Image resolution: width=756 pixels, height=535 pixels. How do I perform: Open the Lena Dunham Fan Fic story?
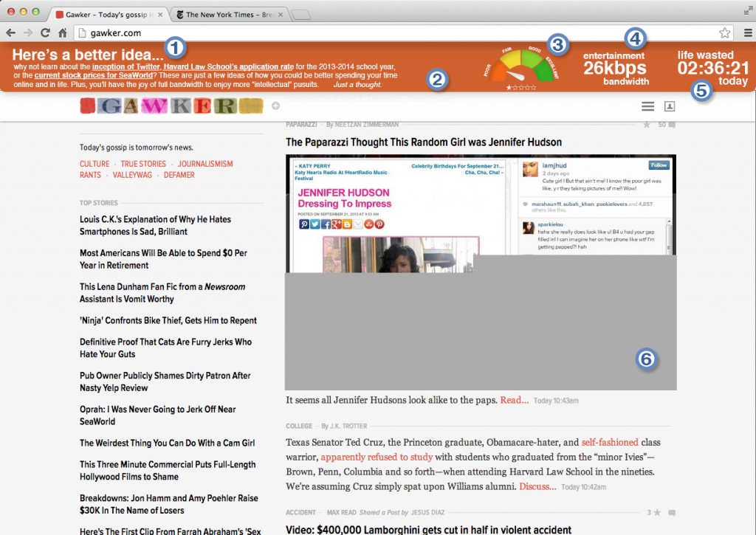click(x=162, y=293)
